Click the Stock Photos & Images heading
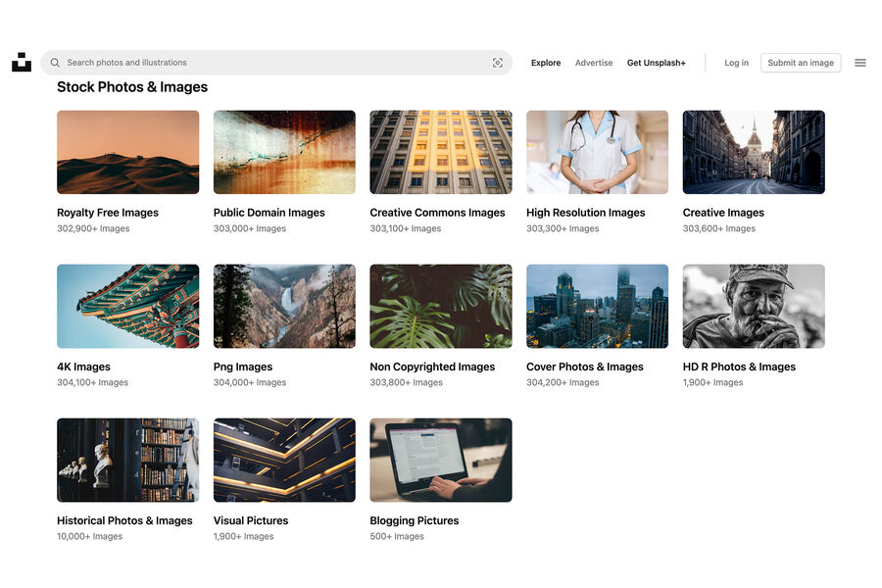This screenshot has height=588, width=882. (132, 87)
